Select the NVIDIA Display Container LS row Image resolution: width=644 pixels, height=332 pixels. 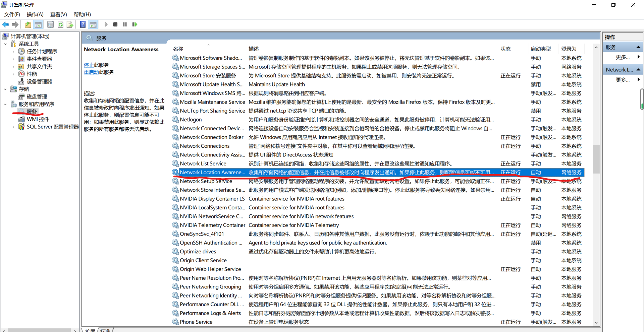click(378, 199)
